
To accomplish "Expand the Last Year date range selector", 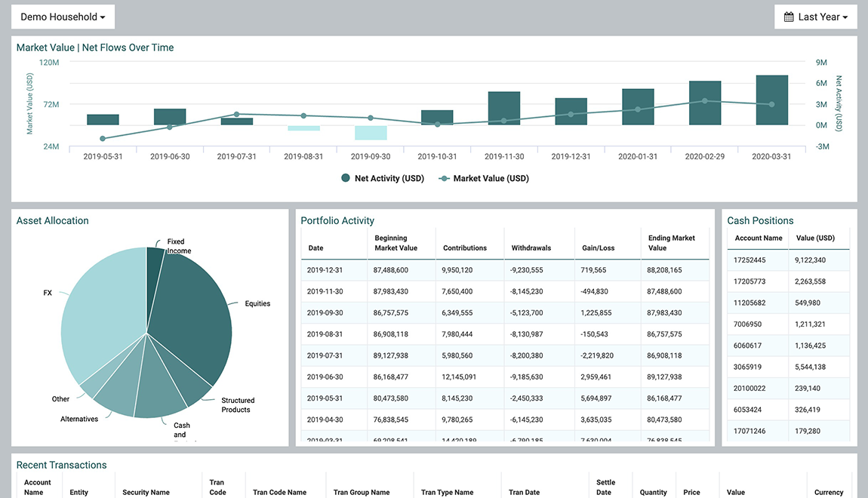I will (816, 17).
